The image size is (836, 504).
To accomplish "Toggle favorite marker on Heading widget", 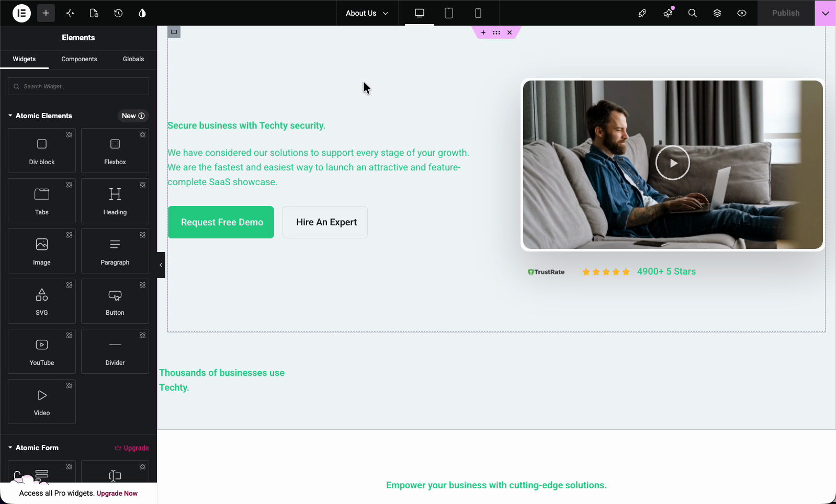I will coord(142,185).
